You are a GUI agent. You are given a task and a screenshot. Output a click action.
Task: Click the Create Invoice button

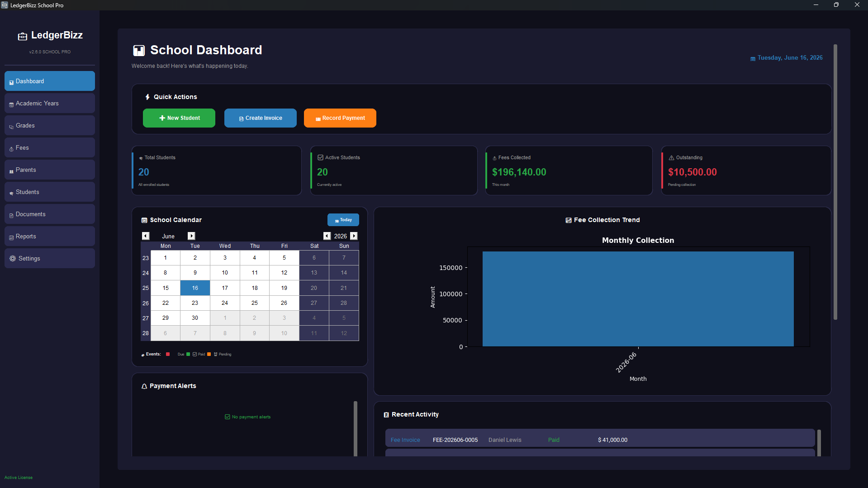click(261, 118)
